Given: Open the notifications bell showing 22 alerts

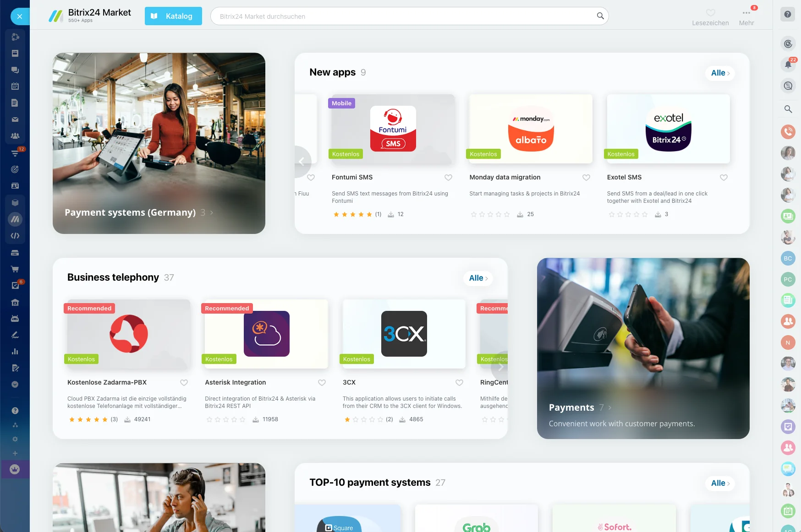Looking at the screenshot, I should pos(788,65).
